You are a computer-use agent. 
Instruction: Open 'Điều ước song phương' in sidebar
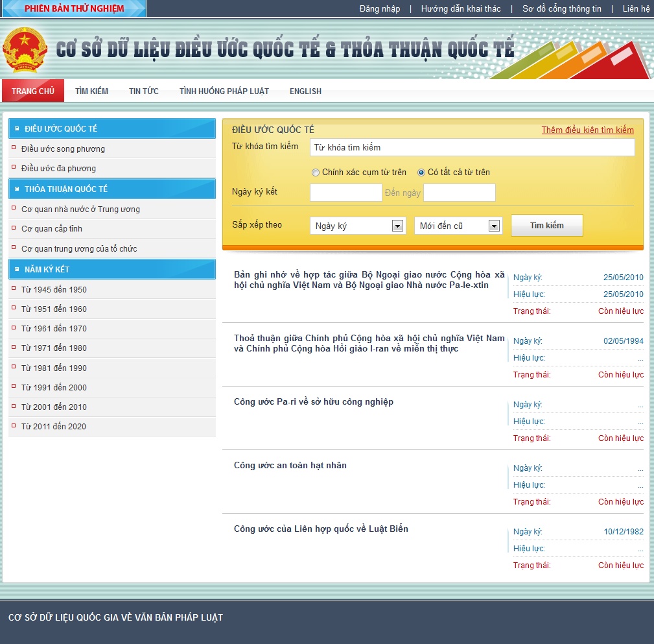click(x=63, y=149)
